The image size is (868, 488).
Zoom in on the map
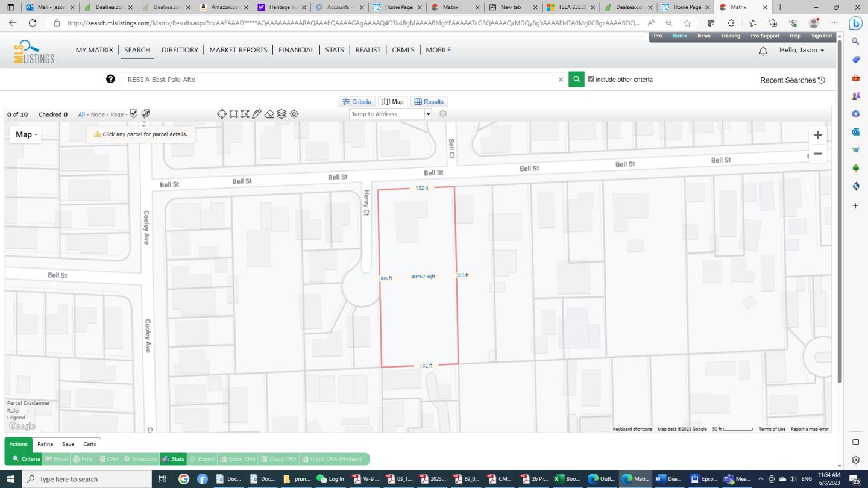pyautogui.click(x=817, y=135)
